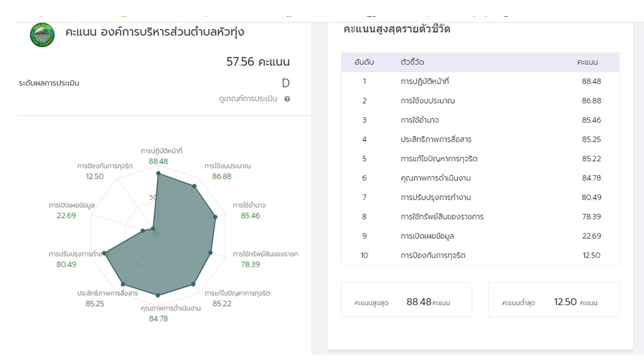The image size is (644, 362).
Task: Click score 86.88 in the table
Action: [591, 101]
